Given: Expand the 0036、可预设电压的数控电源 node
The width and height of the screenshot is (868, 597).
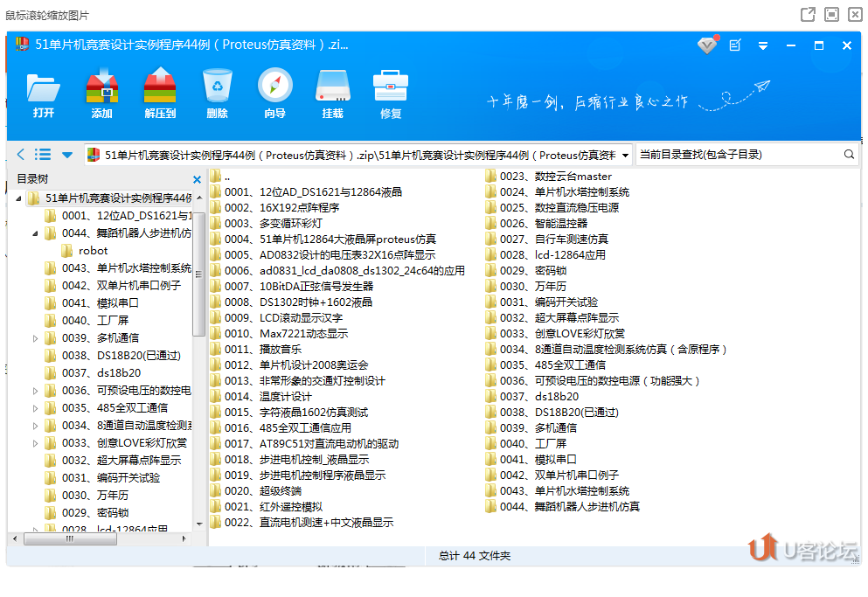Looking at the screenshot, I should pos(35,390).
